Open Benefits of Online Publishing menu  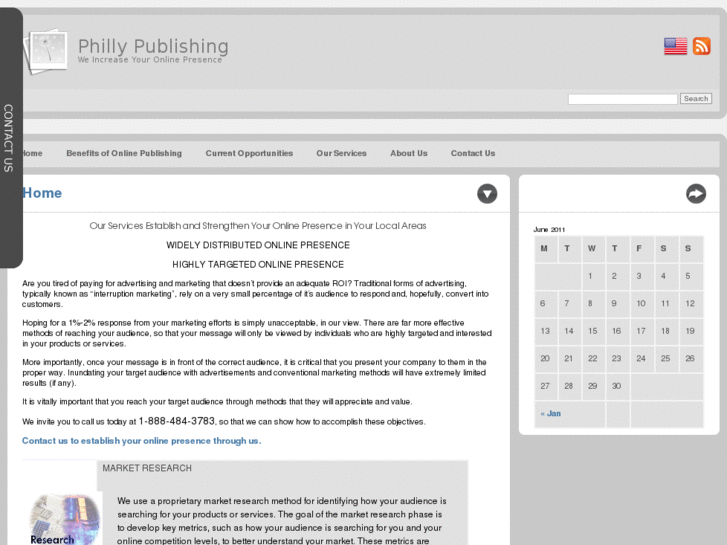click(x=124, y=153)
